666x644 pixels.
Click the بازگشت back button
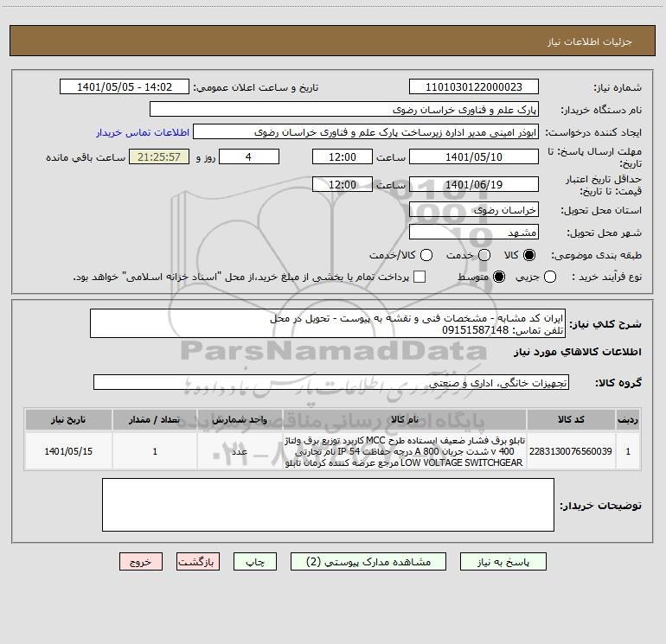198,562
